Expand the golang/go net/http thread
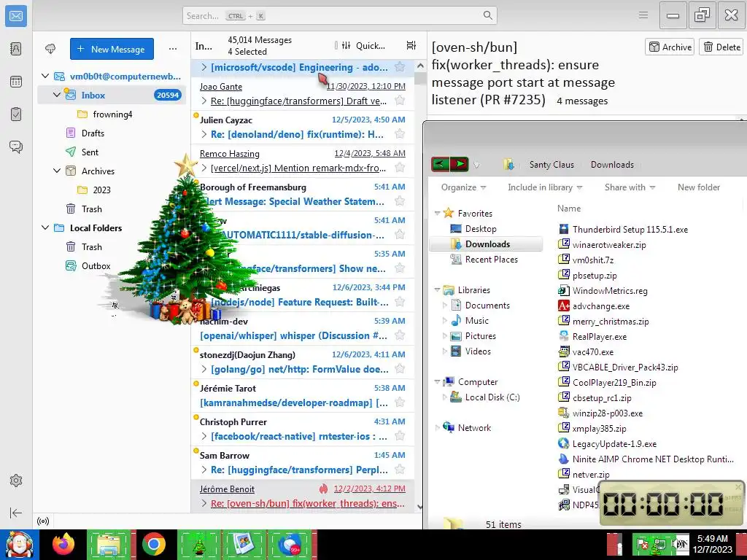747x560 pixels. (204, 369)
